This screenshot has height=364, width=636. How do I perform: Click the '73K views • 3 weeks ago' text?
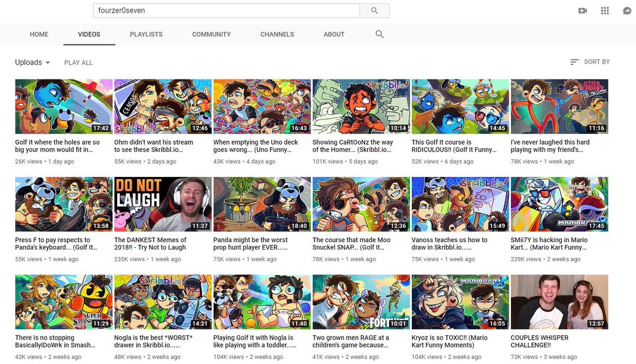[x=544, y=357]
